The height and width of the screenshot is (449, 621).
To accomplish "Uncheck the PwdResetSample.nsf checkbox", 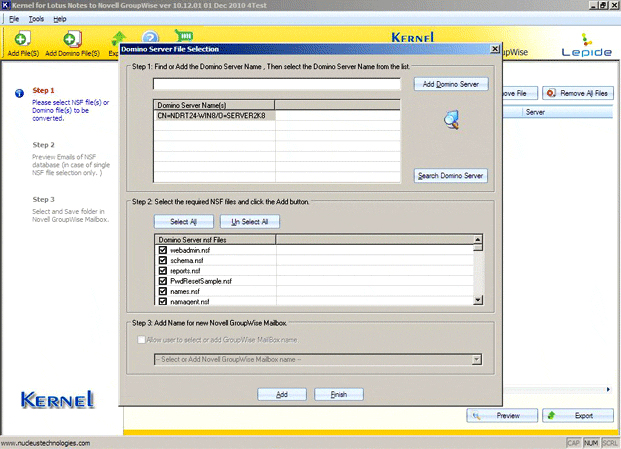I will pyautogui.click(x=162, y=281).
